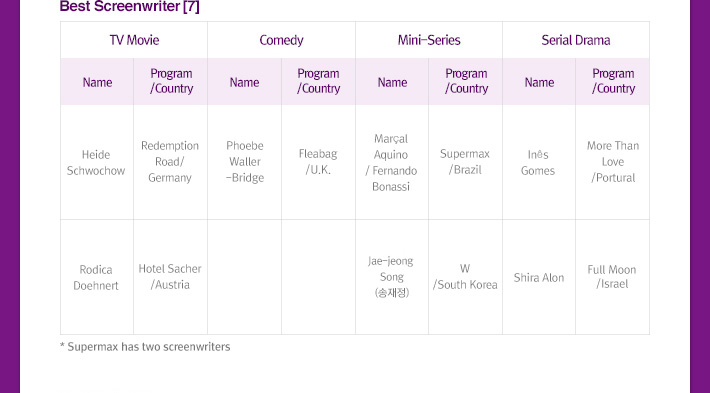Screen dimensions: 710x393
Task: Click the Mini-Series category header
Action: [429, 40]
